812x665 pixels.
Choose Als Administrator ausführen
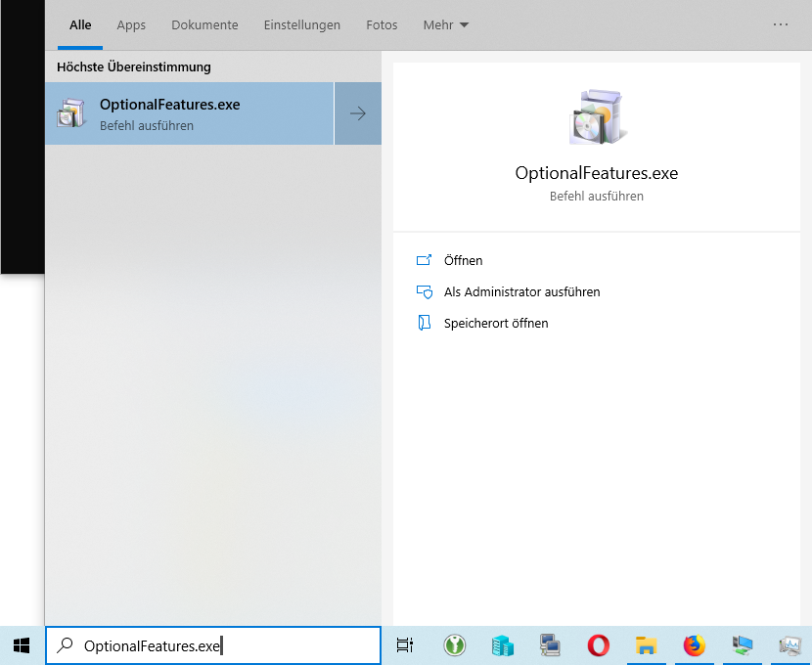point(521,292)
